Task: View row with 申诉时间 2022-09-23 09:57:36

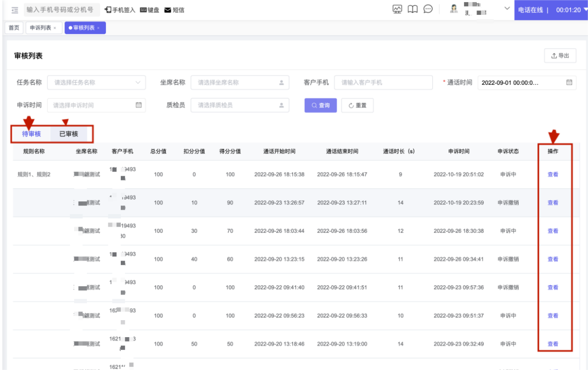Action: coord(553,287)
